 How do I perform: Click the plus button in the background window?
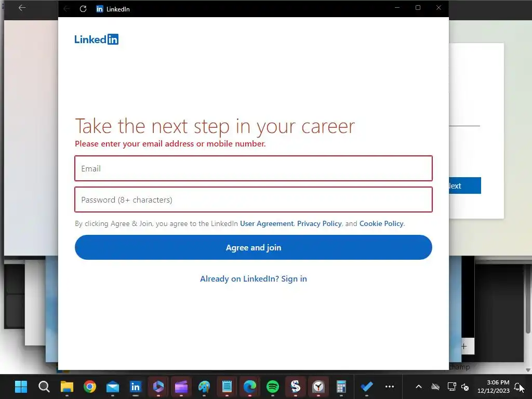coord(464,347)
